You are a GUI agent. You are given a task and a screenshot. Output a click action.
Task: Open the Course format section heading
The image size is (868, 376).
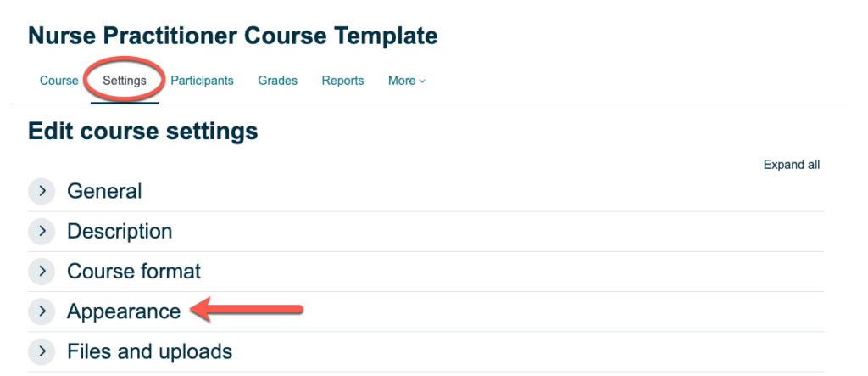134,272
